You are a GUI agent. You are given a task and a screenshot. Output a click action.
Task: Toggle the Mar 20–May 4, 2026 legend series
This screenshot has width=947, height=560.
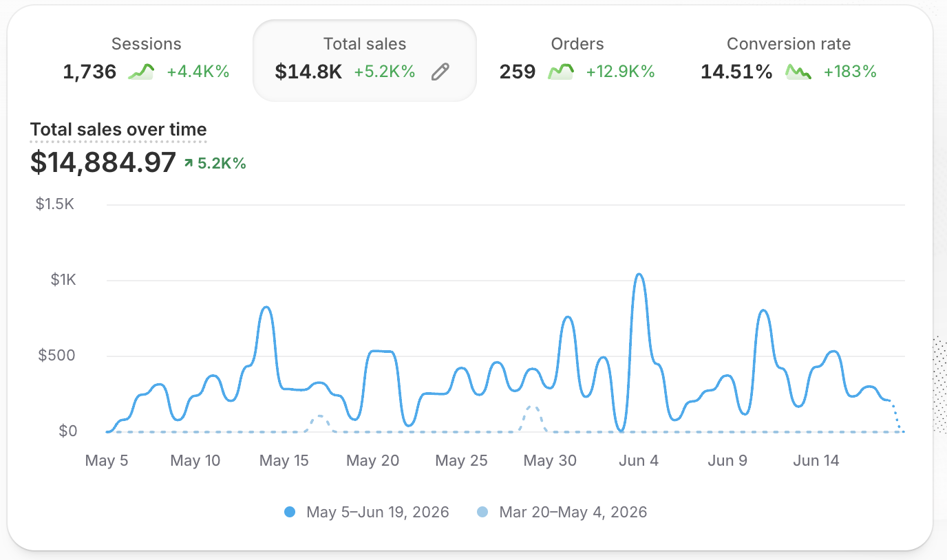tap(562, 512)
